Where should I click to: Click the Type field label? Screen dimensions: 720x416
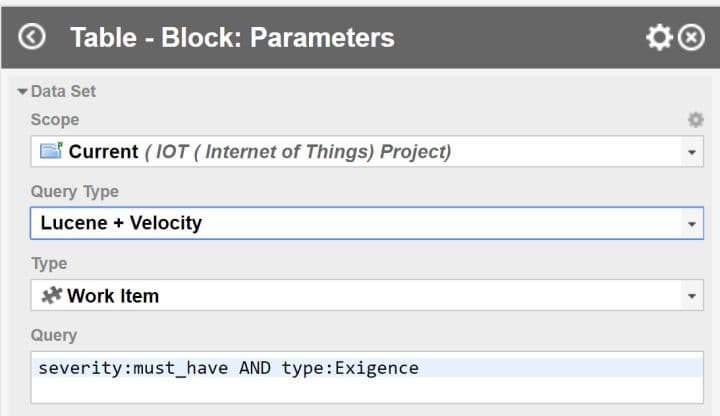49,263
